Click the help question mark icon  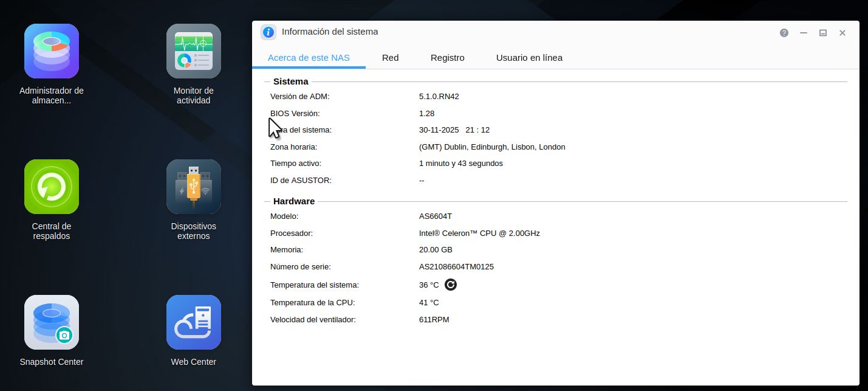point(784,33)
